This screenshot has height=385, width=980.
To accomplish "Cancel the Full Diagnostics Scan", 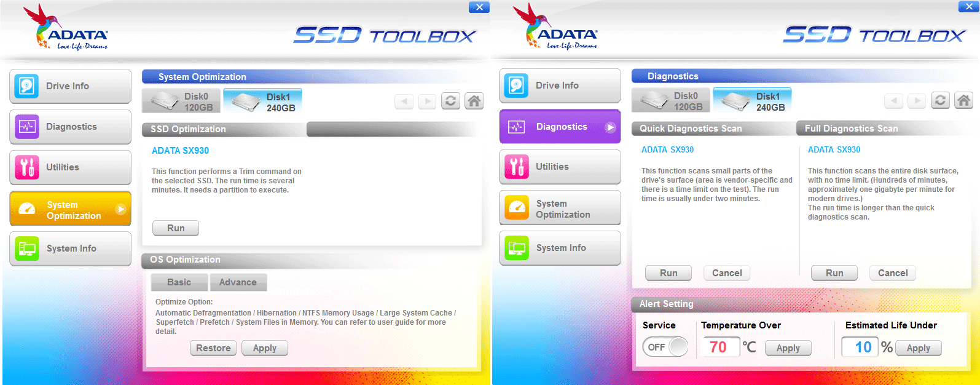I will [x=893, y=273].
